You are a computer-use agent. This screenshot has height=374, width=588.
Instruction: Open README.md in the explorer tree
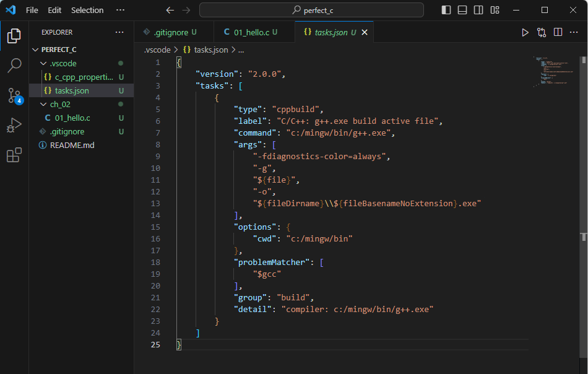click(x=81, y=145)
